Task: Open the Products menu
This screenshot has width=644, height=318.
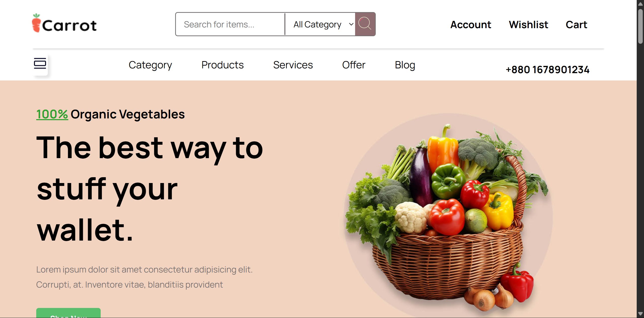Action: (x=222, y=65)
